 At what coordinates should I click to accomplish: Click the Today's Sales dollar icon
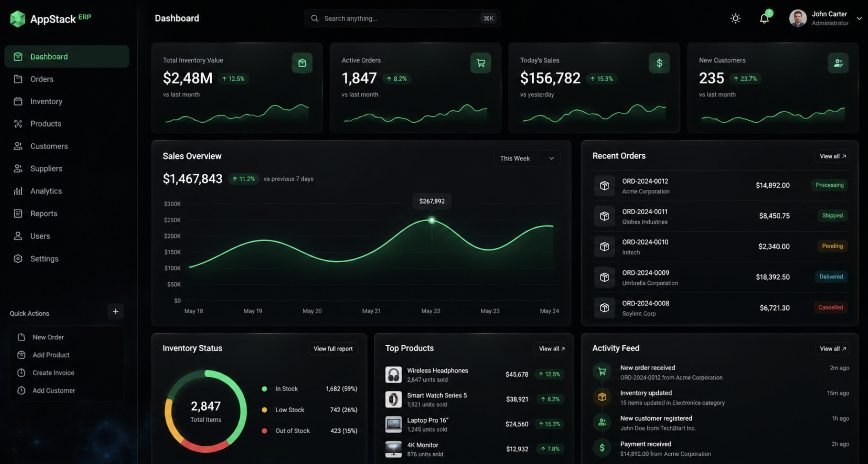659,63
